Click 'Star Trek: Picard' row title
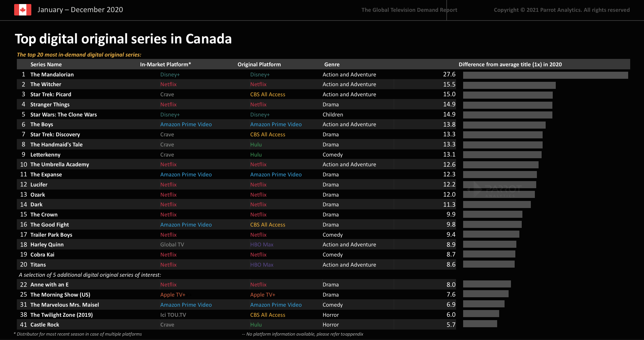This screenshot has width=644, height=340. click(51, 94)
